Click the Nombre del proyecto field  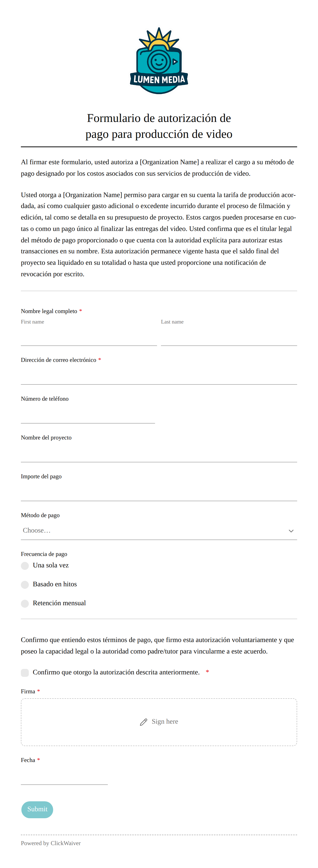[x=159, y=453]
